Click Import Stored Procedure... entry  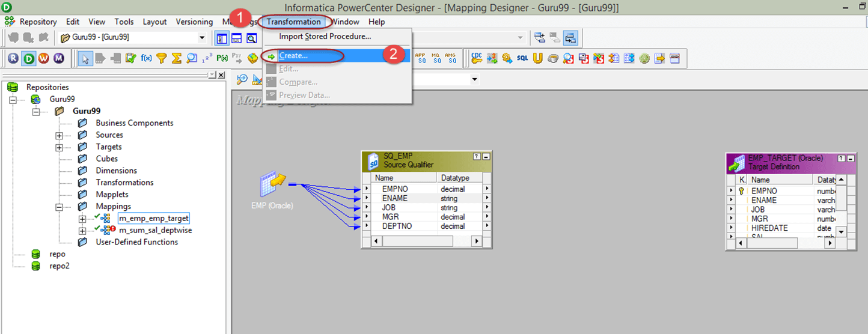325,37
